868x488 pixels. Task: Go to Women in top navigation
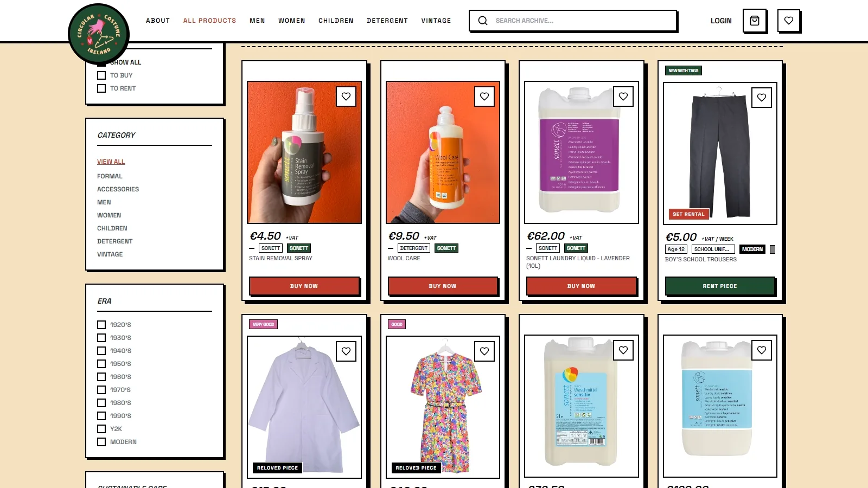click(292, 21)
